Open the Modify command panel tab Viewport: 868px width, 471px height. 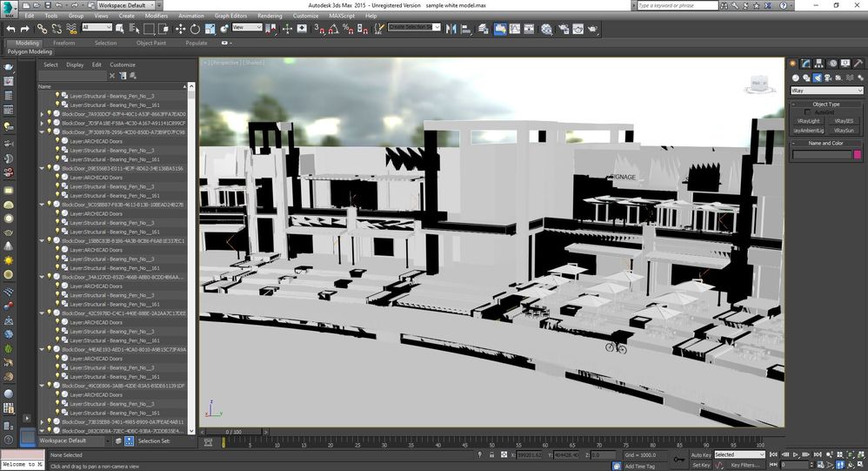tap(805, 63)
